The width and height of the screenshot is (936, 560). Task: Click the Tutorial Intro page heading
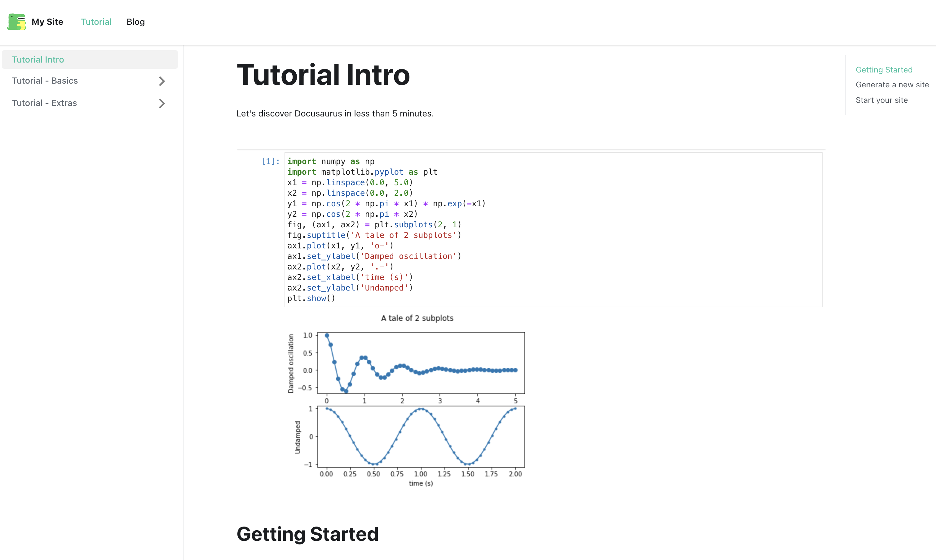click(323, 75)
